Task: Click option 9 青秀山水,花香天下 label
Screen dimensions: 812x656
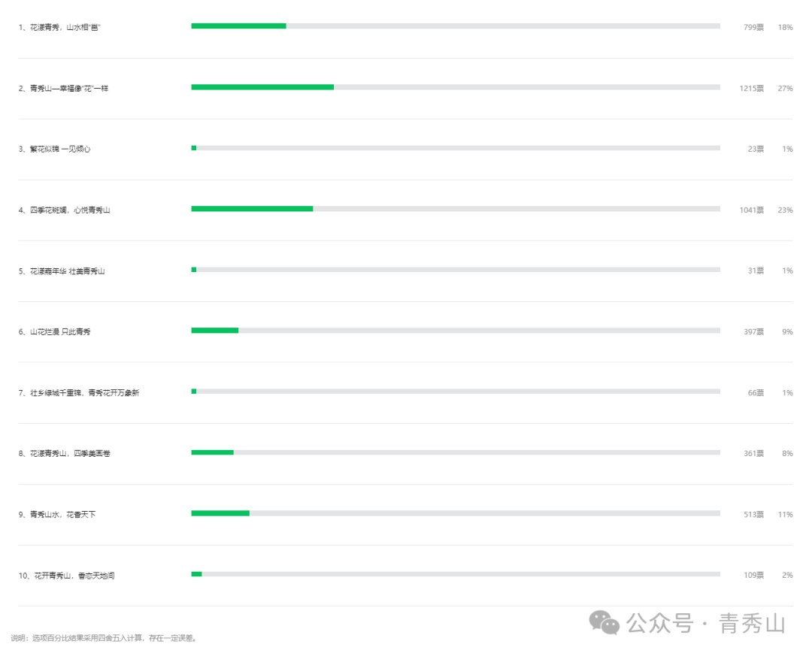Action: coord(57,515)
